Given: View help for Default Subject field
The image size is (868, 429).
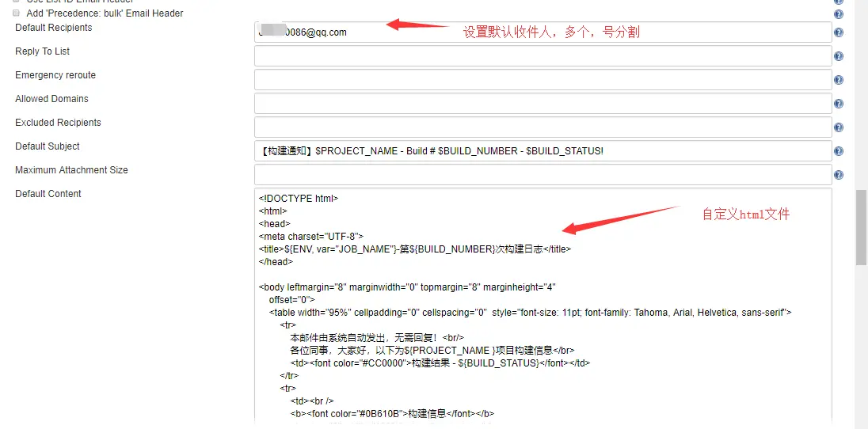Looking at the screenshot, I should (839, 152).
